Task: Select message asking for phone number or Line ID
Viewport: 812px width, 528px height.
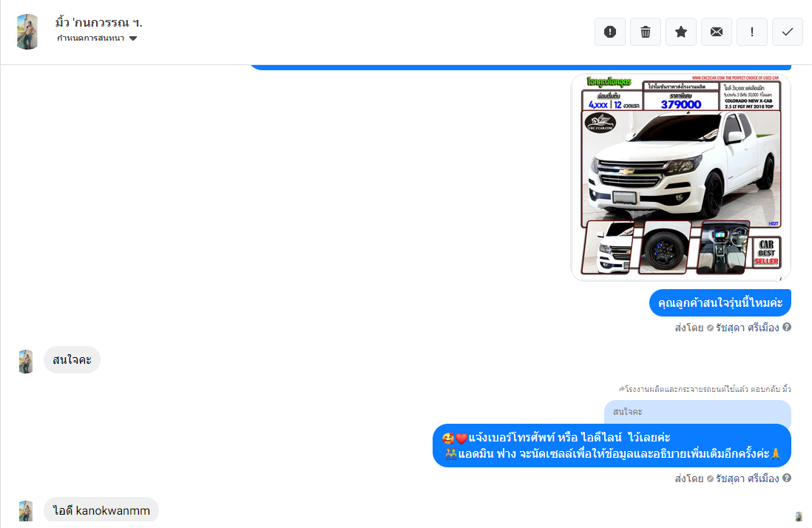Action: (x=612, y=446)
